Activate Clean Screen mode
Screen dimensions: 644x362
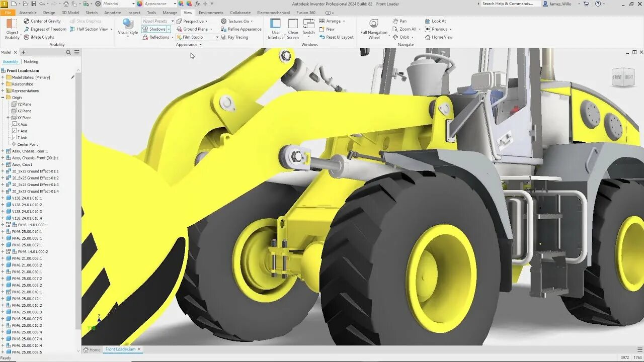(293, 29)
